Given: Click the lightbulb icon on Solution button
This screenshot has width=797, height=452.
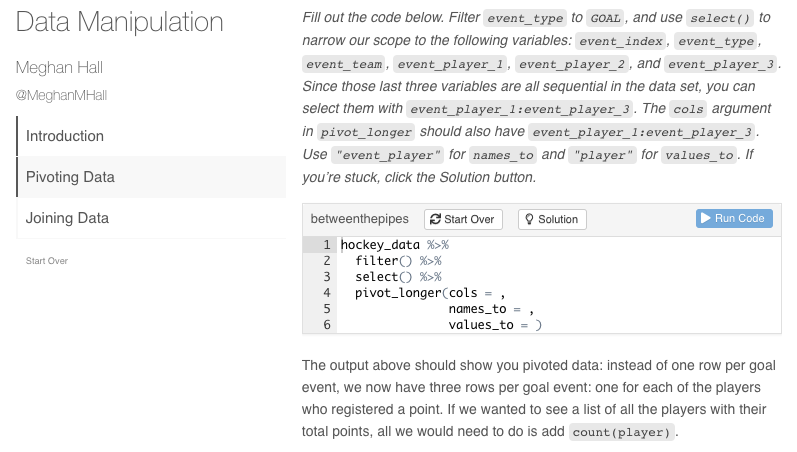Looking at the screenshot, I should click(529, 219).
